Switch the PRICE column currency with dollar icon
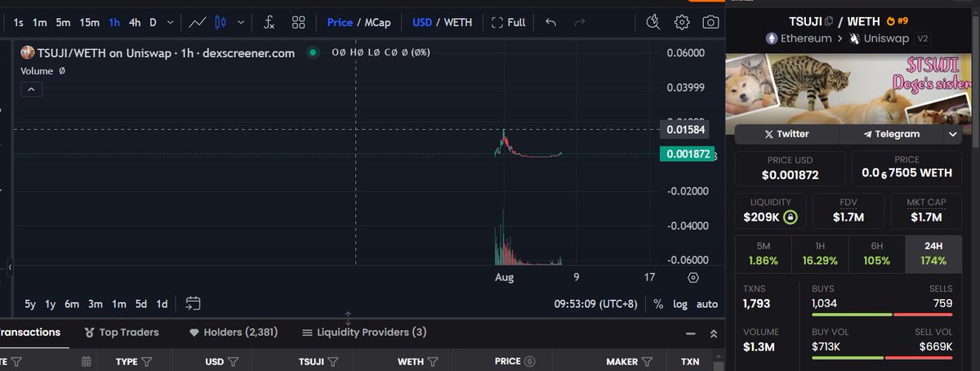980x371 pixels. 530,361
